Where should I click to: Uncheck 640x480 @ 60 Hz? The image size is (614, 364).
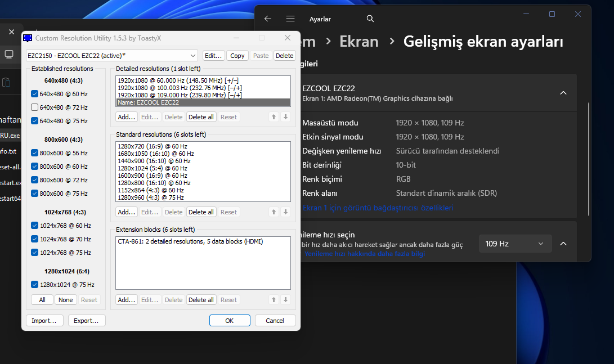[34, 94]
